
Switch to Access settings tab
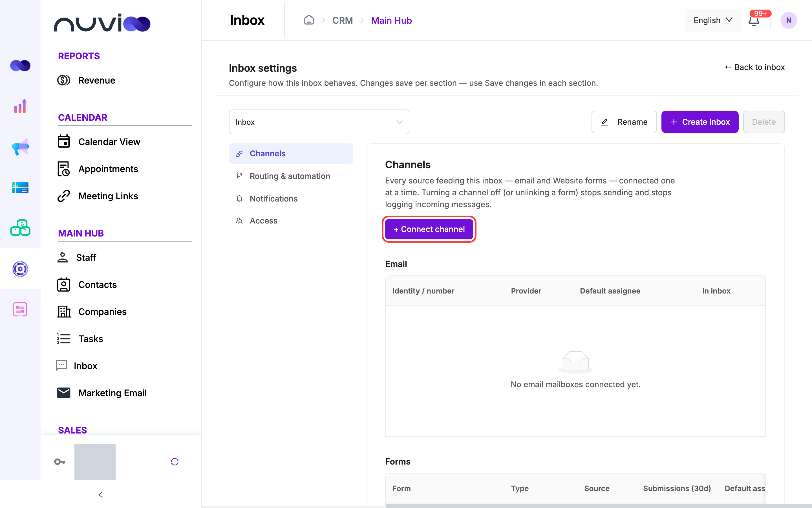point(291,221)
